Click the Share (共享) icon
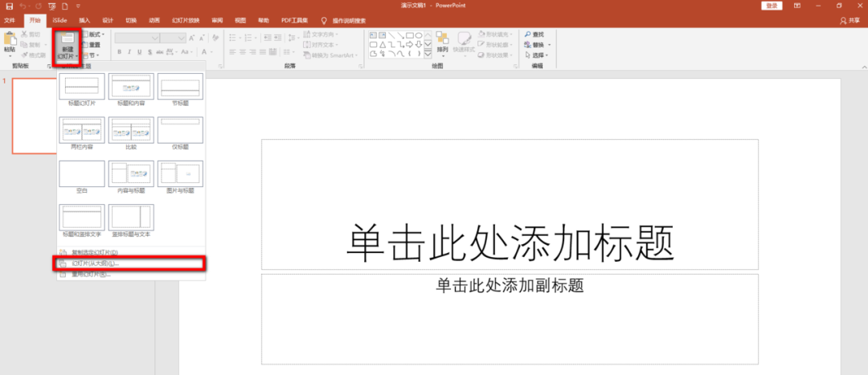 click(843, 20)
